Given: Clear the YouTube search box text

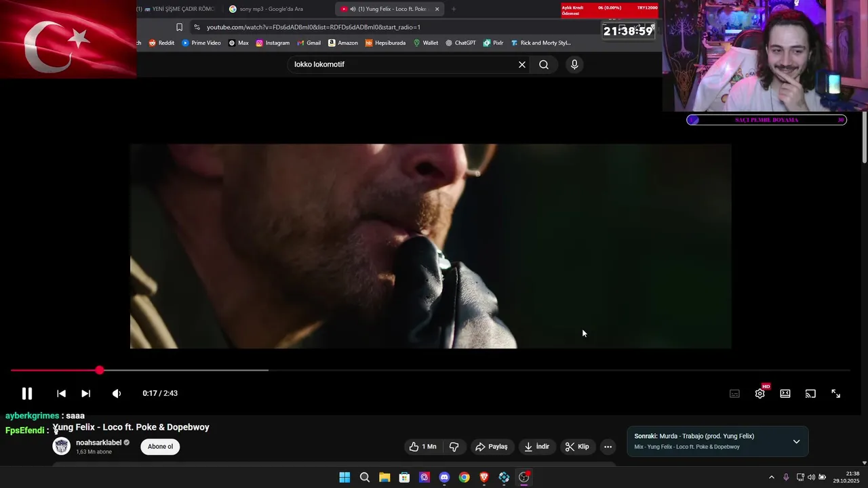Looking at the screenshot, I should [x=522, y=64].
